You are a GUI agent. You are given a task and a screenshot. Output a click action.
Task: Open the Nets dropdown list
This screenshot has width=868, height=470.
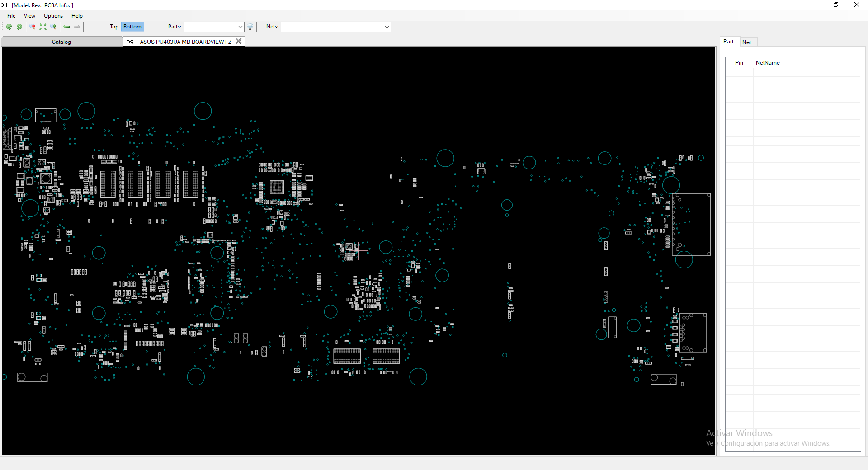387,27
